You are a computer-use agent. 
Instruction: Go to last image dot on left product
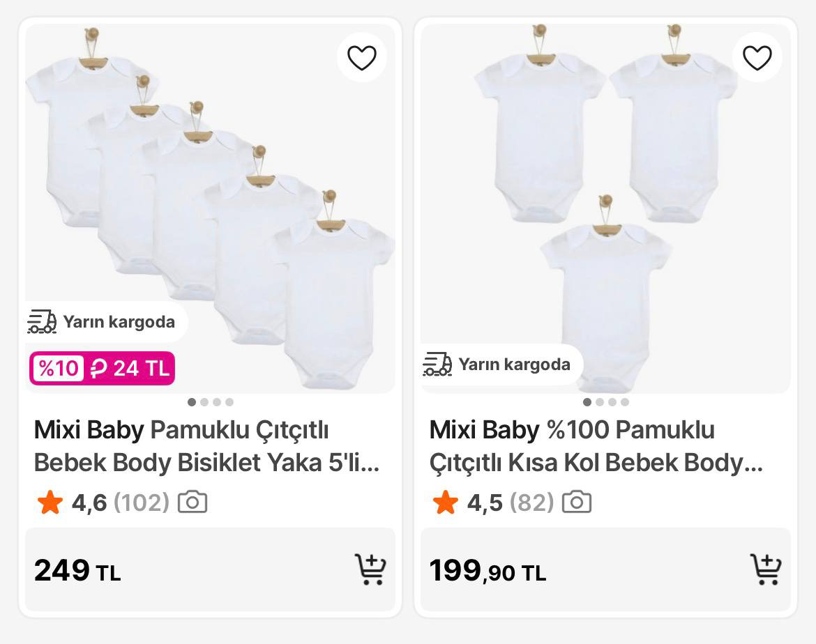pyautogui.click(x=229, y=402)
